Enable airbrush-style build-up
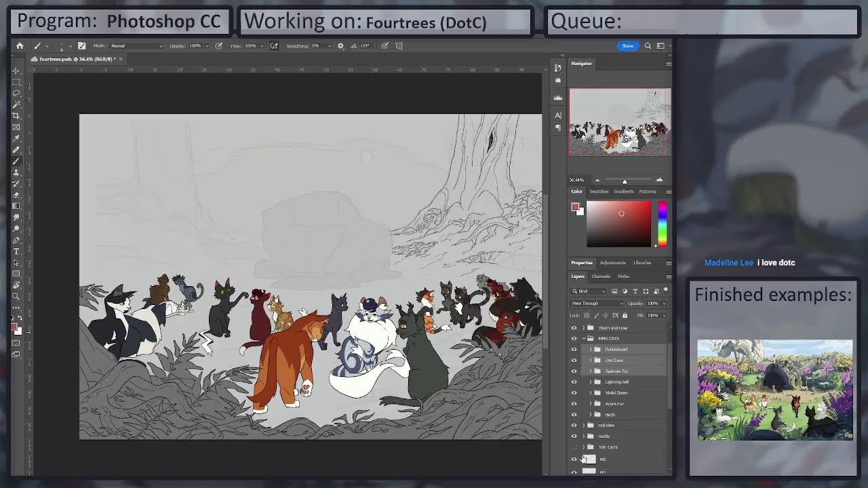Viewport: 868px width, 488px height. (x=274, y=46)
